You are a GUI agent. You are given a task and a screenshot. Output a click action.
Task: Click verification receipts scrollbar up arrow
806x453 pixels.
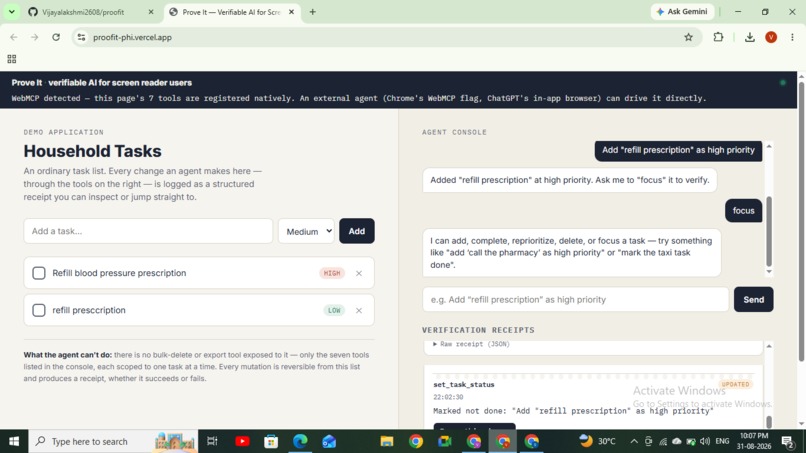coord(769,347)
